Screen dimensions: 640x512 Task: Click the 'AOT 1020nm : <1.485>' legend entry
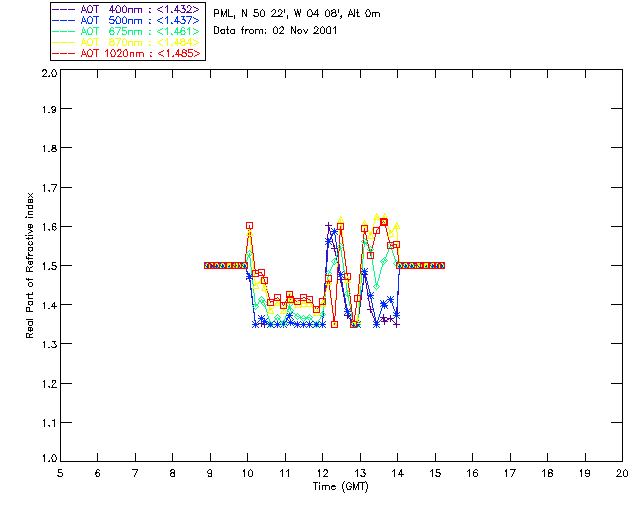(127, 53)
